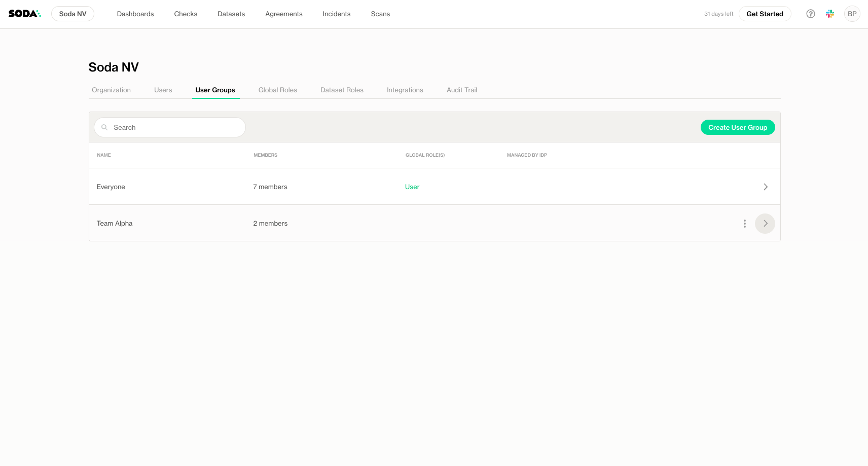This screenshot has height=466, width=868.
Task: Select the Team Alpha group name
Action: tap(115, 224)
